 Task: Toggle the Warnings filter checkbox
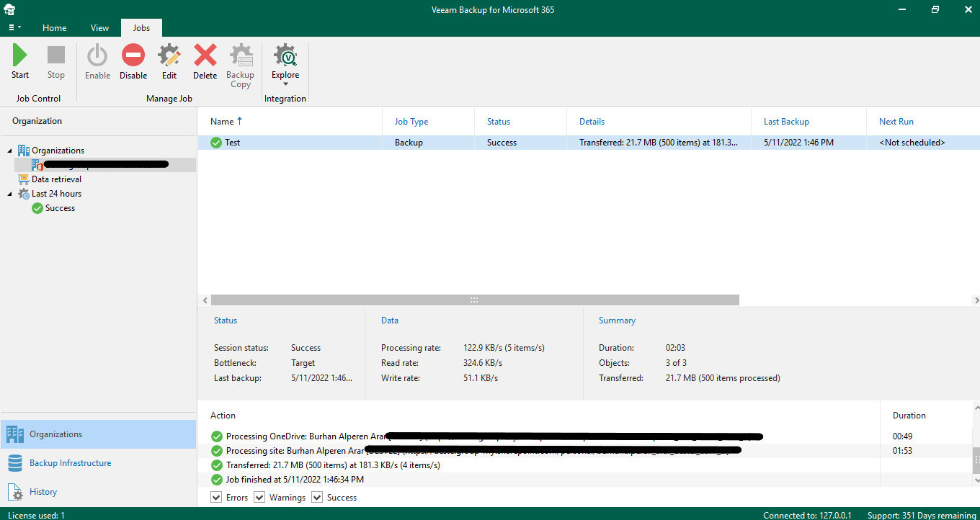point(259,498)
